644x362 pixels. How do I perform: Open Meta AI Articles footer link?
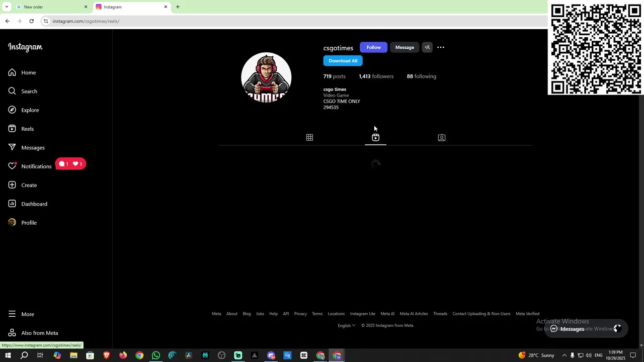[x=414, y=314]
